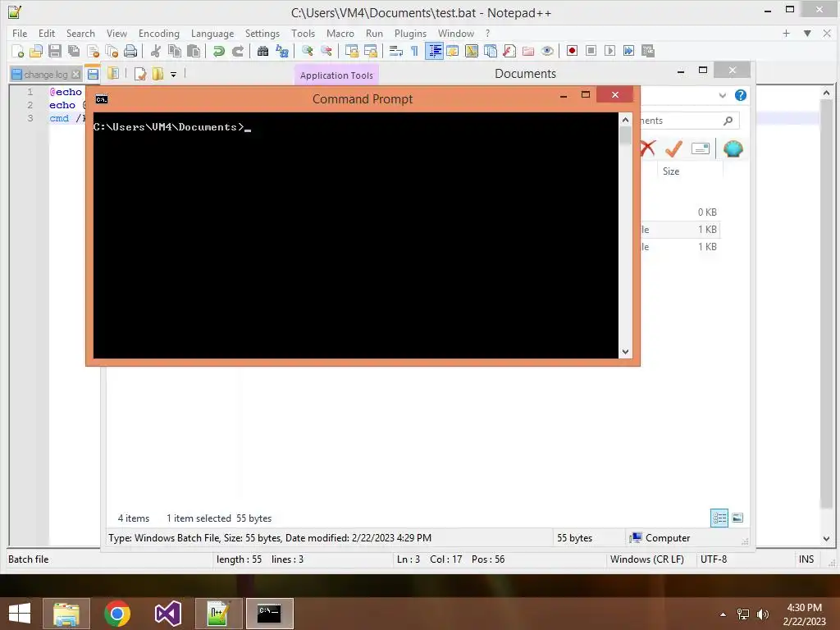Open the Search menu
This screenshot has height=630, width=840.
click(x=80, y=33)
